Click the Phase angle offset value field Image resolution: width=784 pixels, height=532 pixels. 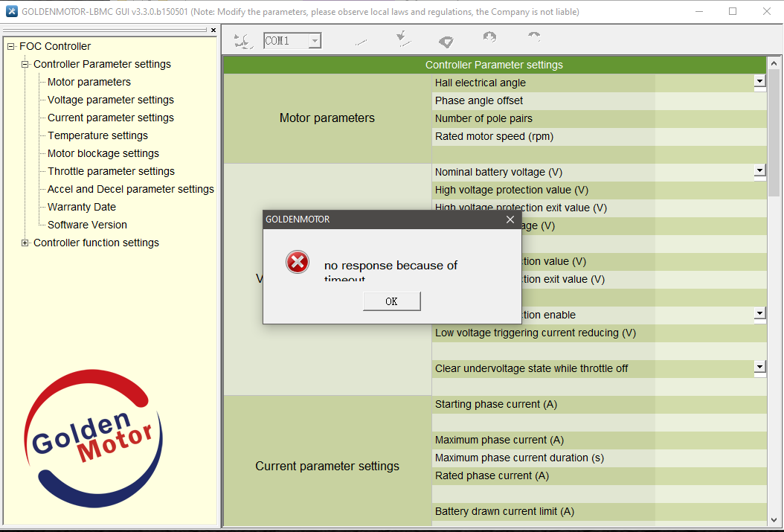tap(710, 100)
